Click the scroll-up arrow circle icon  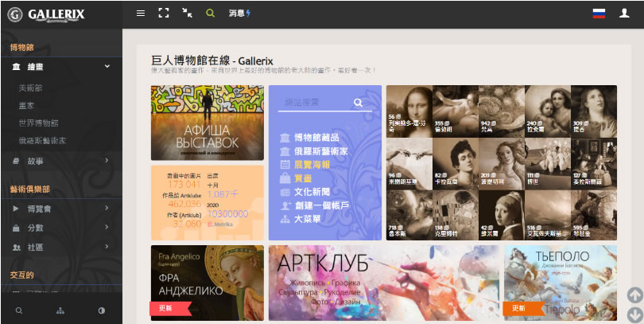tap(634, 295)
